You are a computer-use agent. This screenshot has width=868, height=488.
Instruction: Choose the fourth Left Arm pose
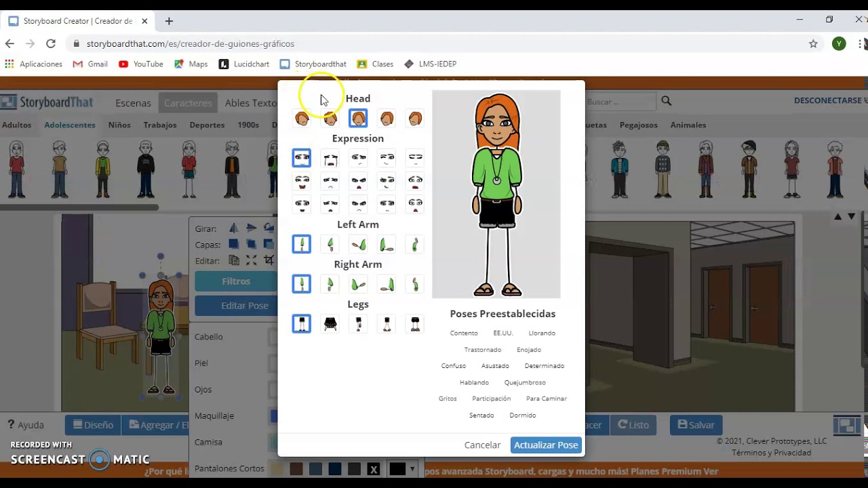[387, 244]
